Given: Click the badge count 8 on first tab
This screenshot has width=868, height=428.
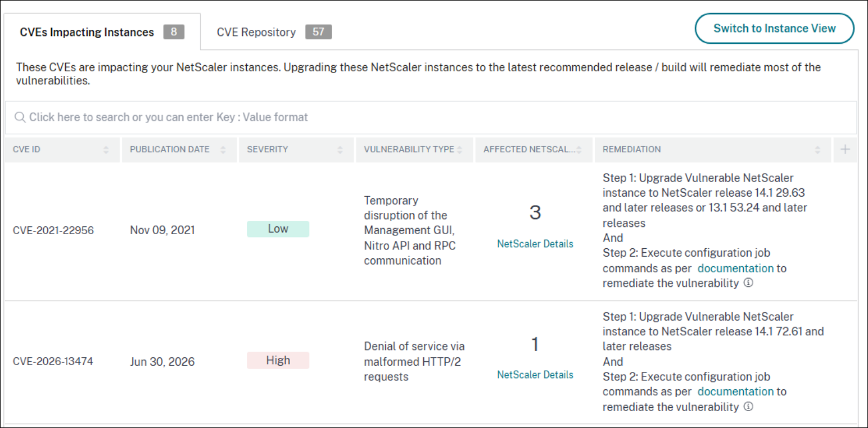Looking at the screenshot, I should click(x=174, y=32).
